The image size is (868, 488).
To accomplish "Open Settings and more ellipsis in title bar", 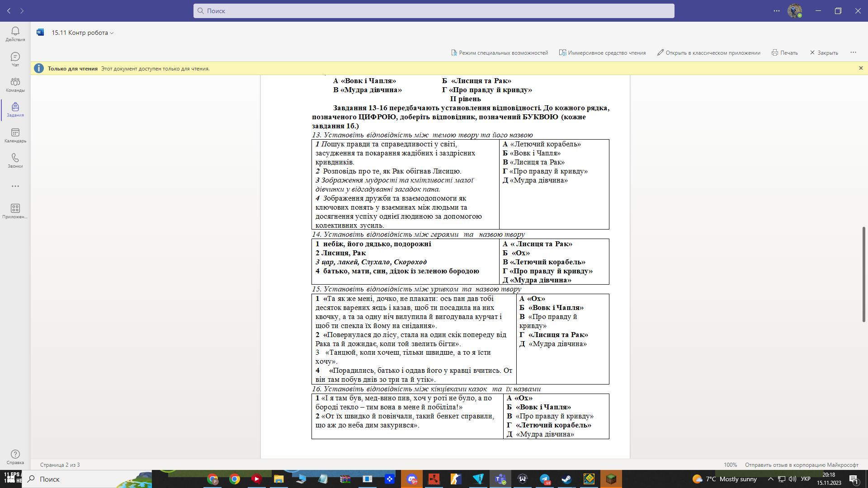I will coord(777,11).
